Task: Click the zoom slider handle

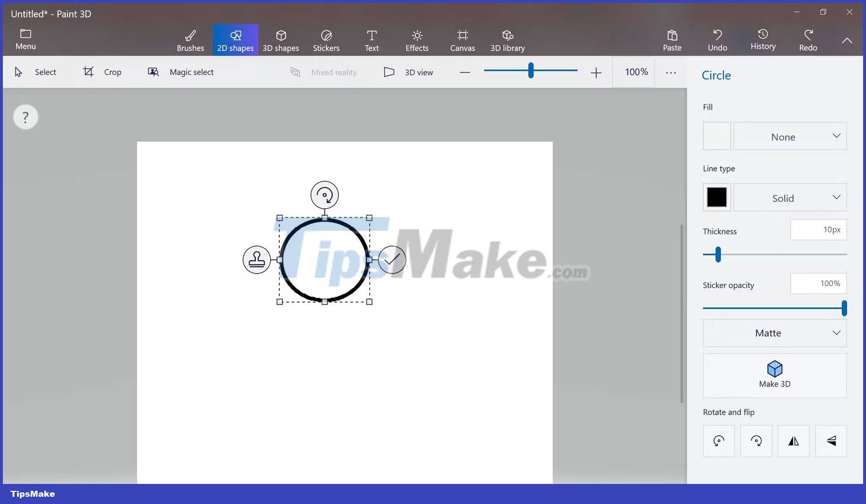Action: click(x=531, y=71)
